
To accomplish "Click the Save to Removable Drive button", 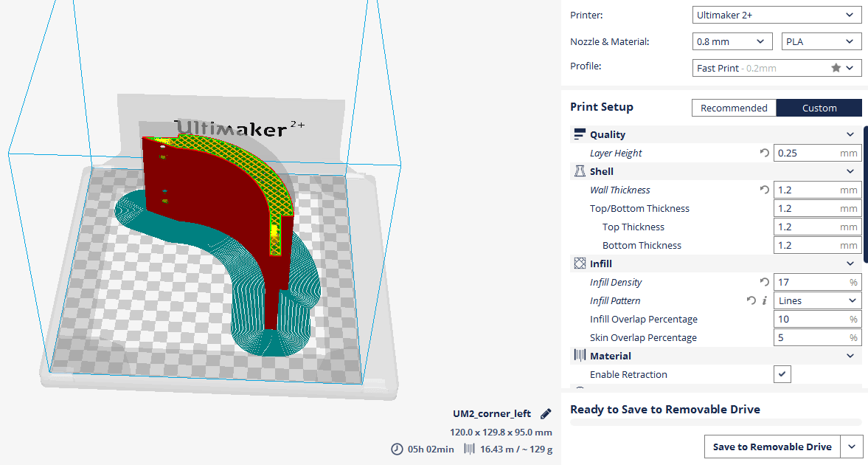I will coord(772,447).
